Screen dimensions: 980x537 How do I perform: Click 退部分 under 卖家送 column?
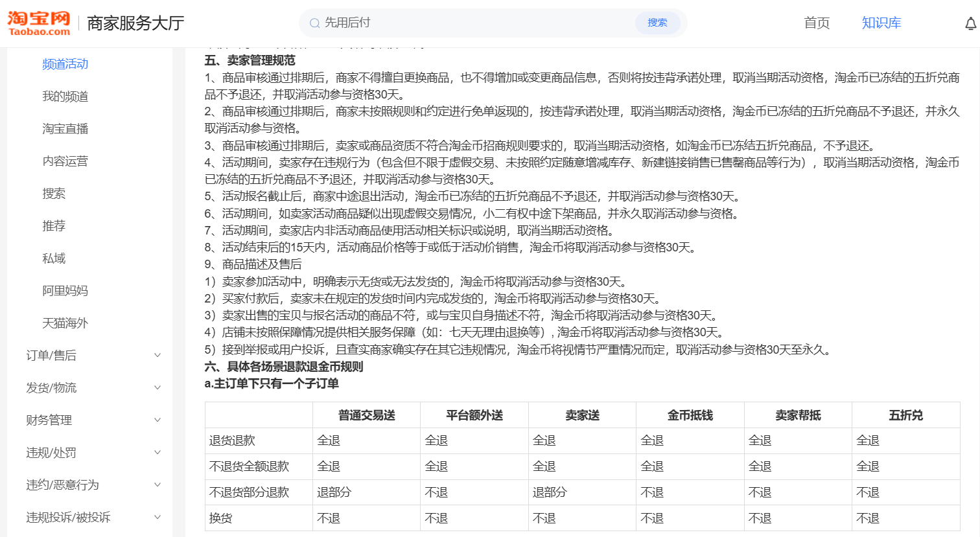coord(550,492)
